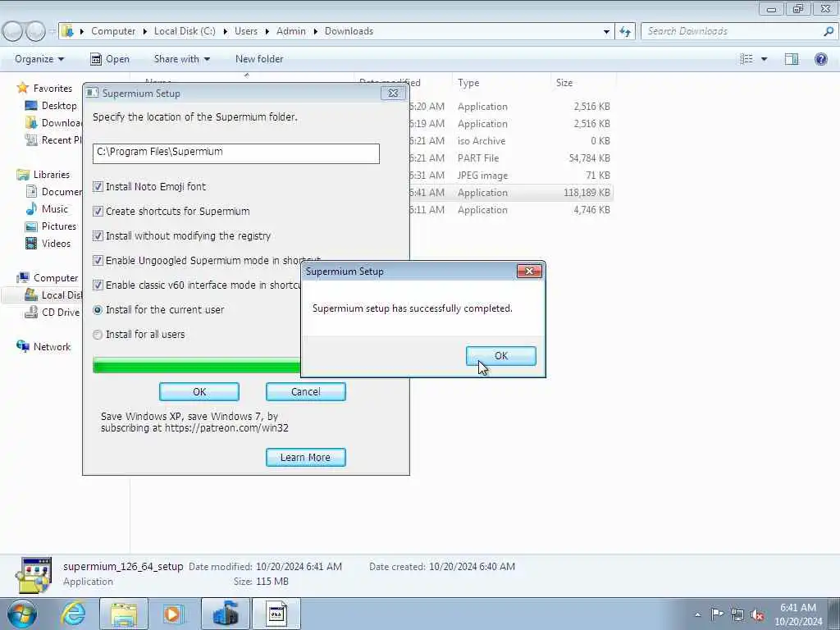The width and height of the screenshot is (840, 630).
Task: Expand the view options dropdown arrow
Action: [x=764, y=59]
